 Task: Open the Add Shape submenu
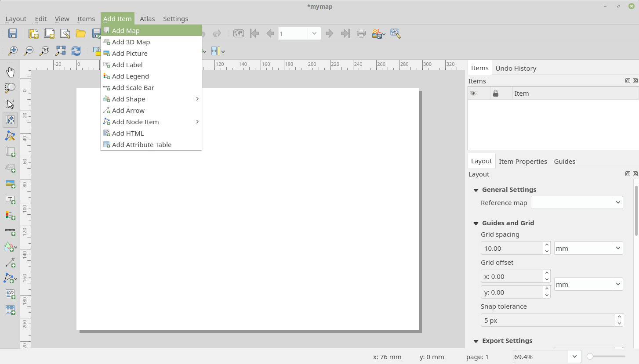pos(151,99)
